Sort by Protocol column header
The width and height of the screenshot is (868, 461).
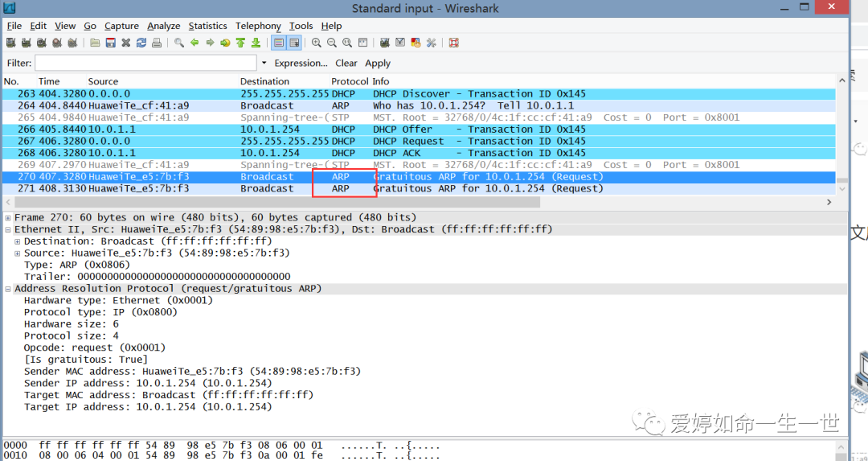point(350,81)
